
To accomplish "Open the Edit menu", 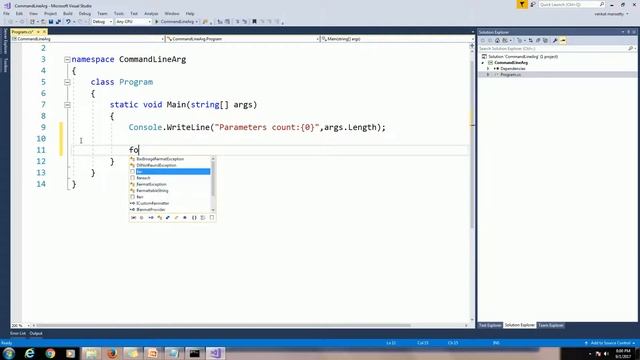I will pyautogui.click(x=19, y=13).
